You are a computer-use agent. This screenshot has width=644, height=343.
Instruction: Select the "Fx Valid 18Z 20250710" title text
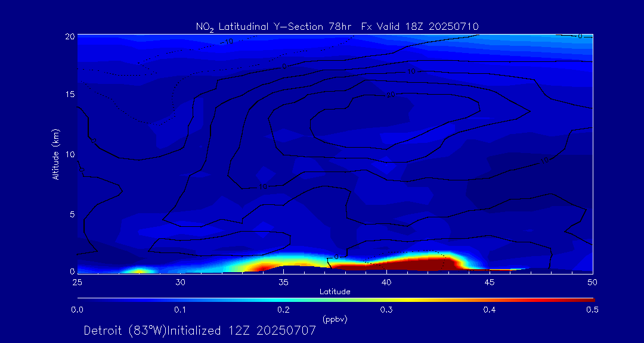[420, 27]
